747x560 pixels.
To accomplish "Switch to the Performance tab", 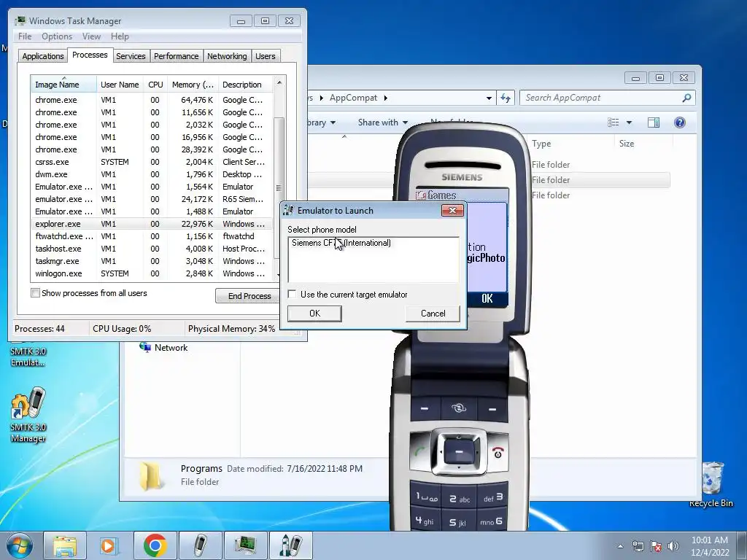I will coord(176,56).
